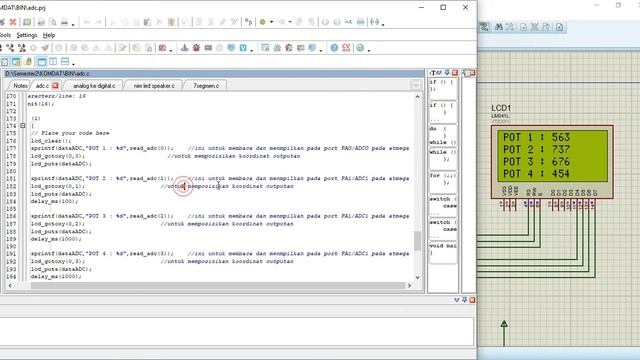Open toolbar options after green globe icon

tap(369, 50)
